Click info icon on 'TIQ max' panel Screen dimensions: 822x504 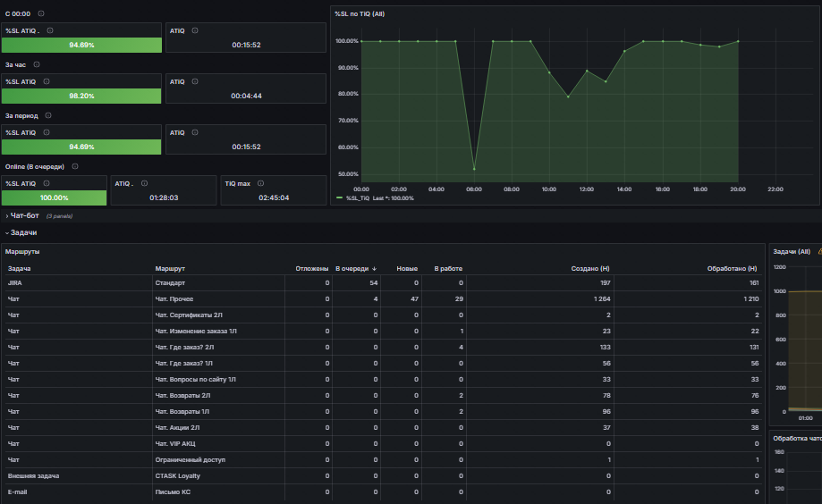tap(260, 183)
